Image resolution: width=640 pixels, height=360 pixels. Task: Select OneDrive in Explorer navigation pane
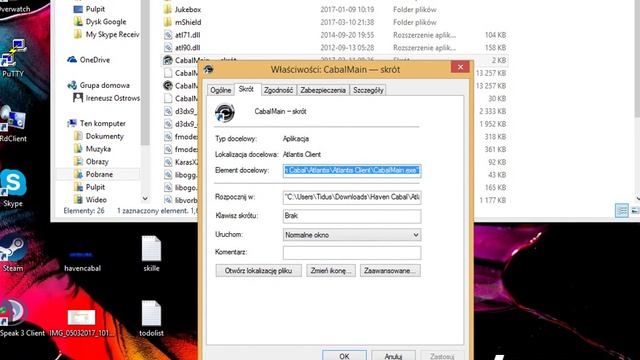[x=89, y=60]
